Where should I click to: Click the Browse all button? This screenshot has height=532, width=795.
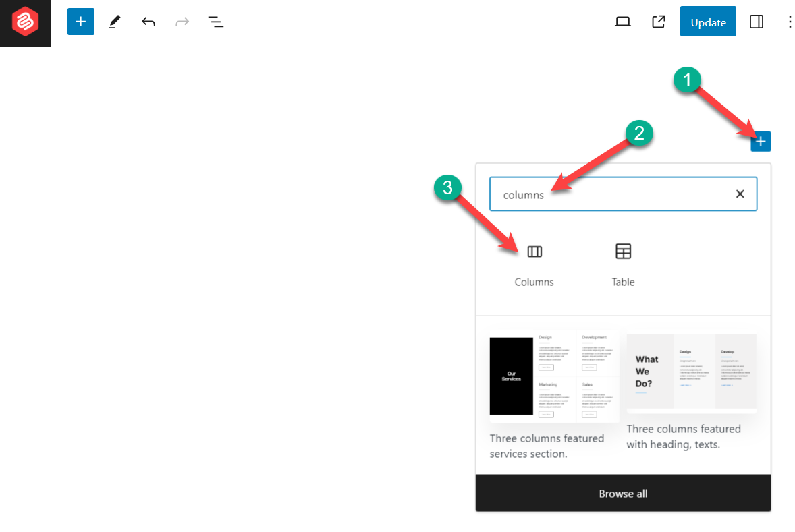[623, 494]
